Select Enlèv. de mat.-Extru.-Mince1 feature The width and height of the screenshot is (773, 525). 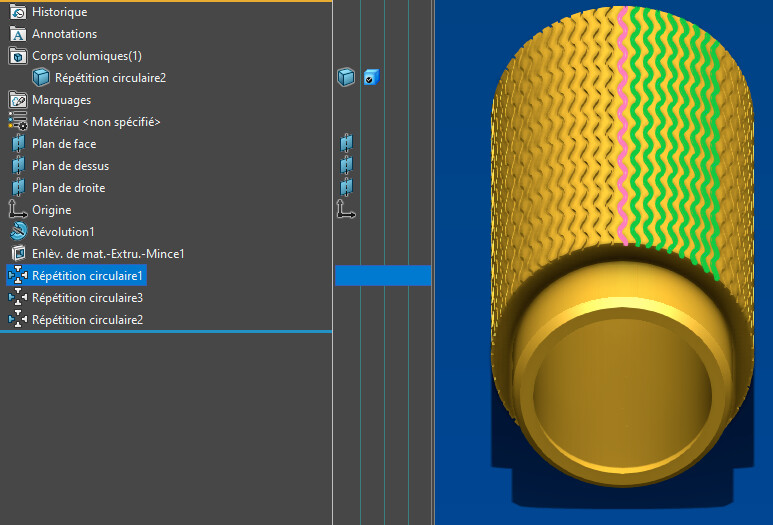coord(108,253)
